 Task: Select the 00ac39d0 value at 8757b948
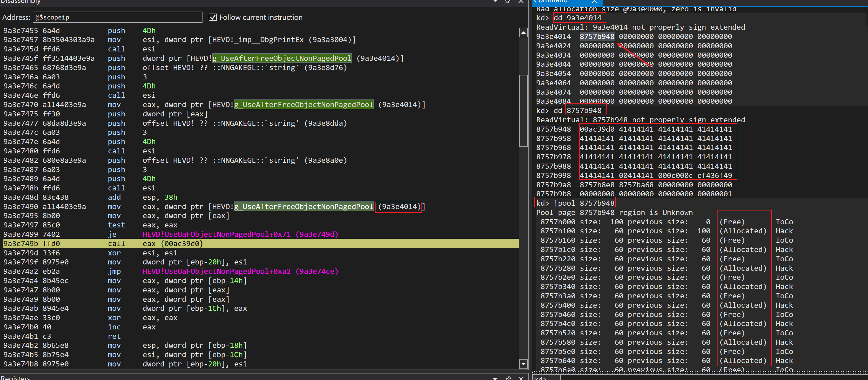click(x=597, y=129)
